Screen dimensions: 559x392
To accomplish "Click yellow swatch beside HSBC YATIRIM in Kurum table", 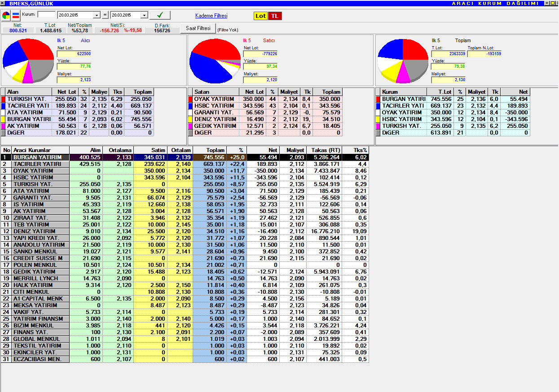I will (x=378, y=119).
